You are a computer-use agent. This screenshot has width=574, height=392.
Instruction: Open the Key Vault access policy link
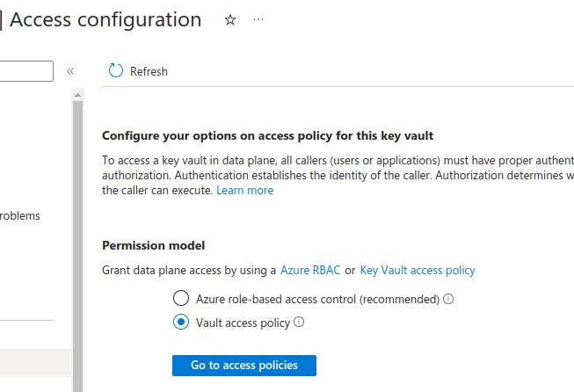tap(418, 270)
